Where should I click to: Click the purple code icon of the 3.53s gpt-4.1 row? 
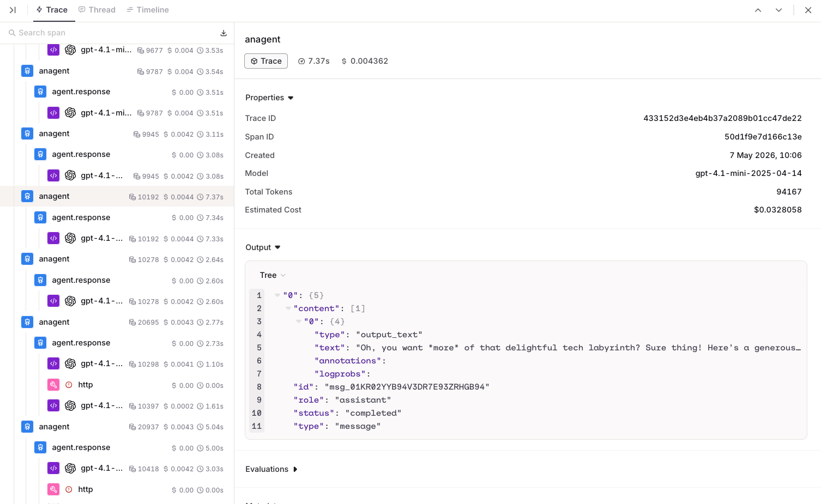click(x=53, y=50)
